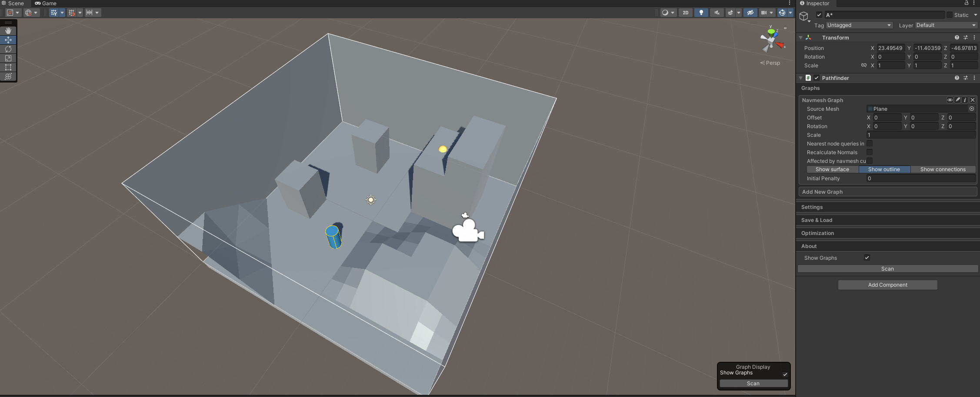Viewport: 980px width, 397px height.
Task: Toggle Navmesh Graph eye visibility icon
Action: point(950,100)
